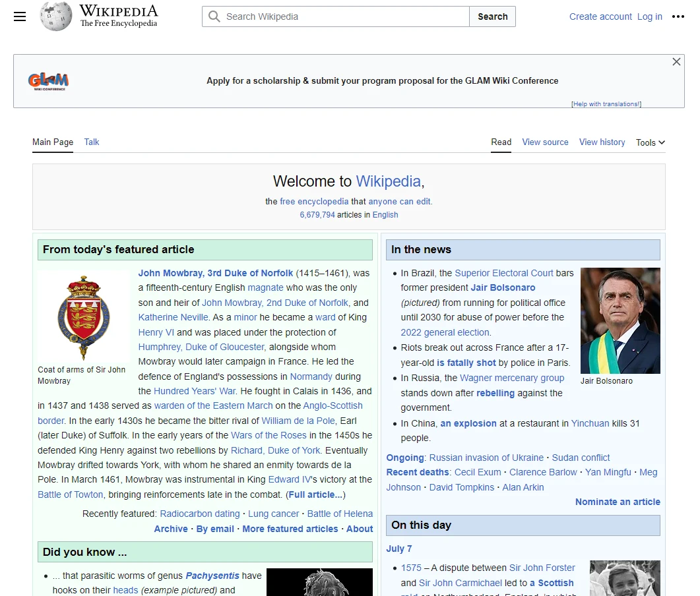Select the Read tab
This screenshot has width=700, height=596.
(501, 142)
